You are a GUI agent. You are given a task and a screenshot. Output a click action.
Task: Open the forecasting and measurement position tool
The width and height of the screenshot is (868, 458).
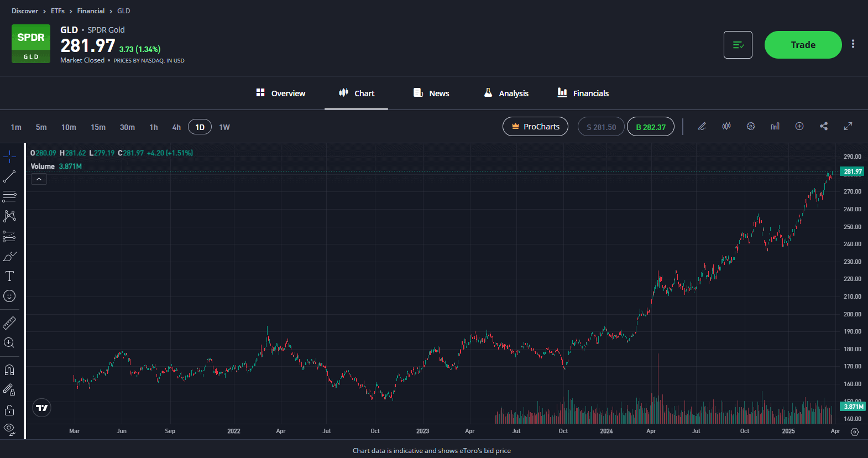[x=9, y=236]
